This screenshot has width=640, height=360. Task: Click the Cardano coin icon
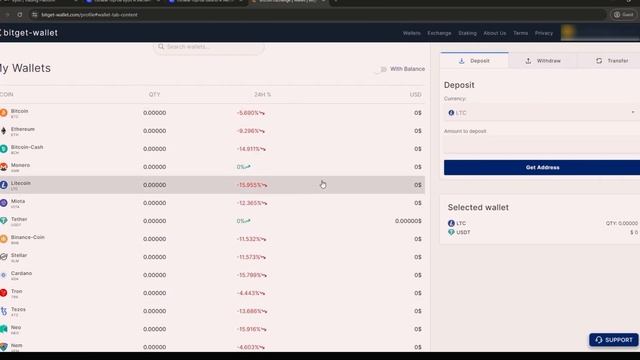tap(3, 275)
